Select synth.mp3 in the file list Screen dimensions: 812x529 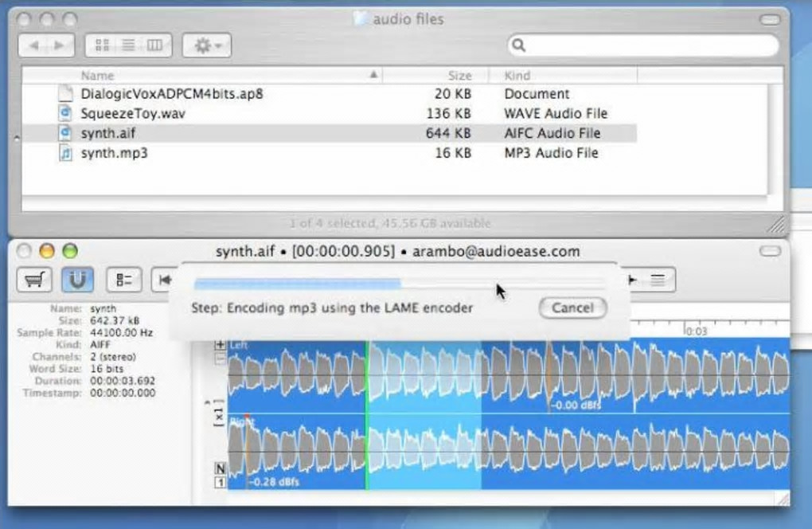click(330, 153)
